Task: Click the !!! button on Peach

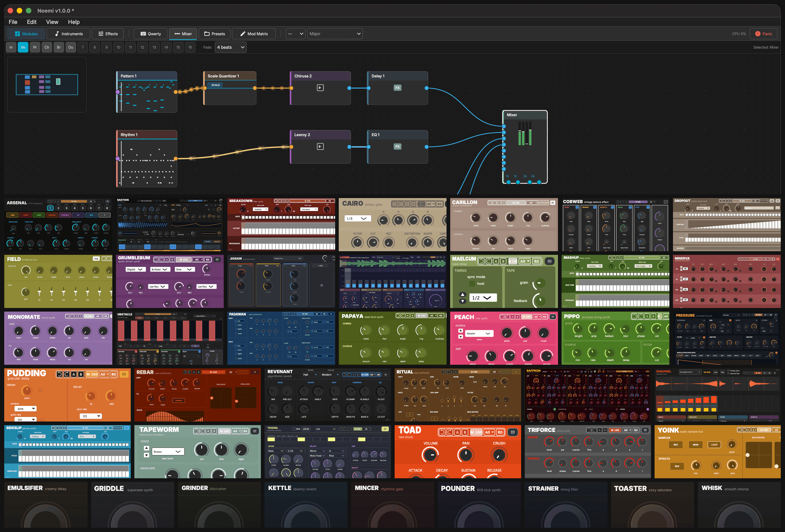Action: click(x=553, y=317)
